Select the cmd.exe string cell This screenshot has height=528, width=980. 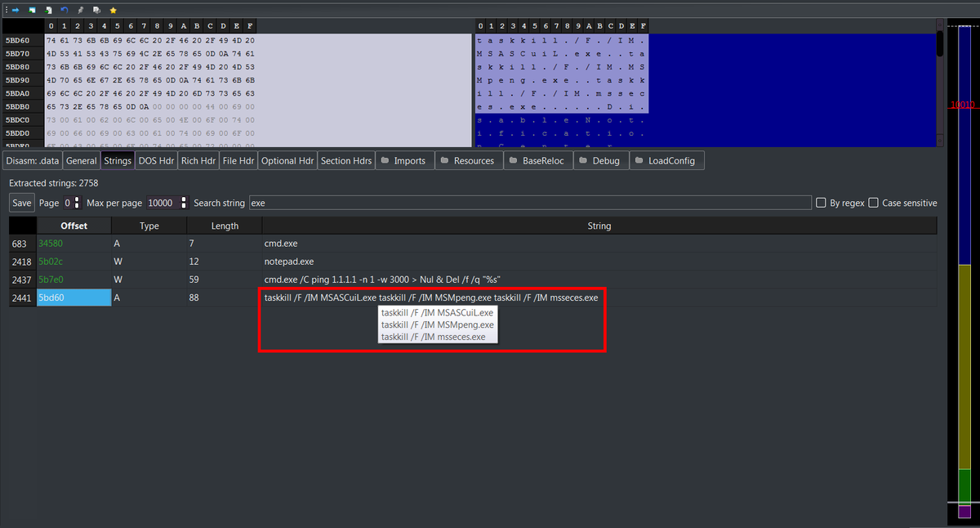tap(599, 244)
